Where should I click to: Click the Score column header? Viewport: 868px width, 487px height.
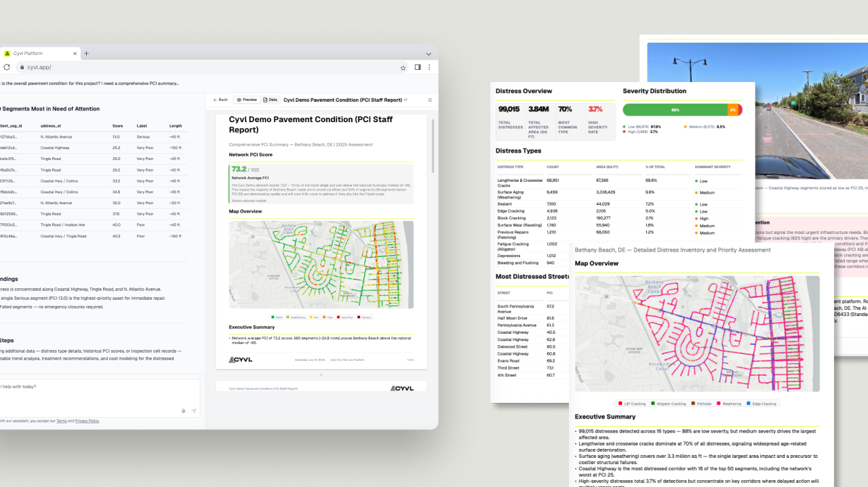117,125
